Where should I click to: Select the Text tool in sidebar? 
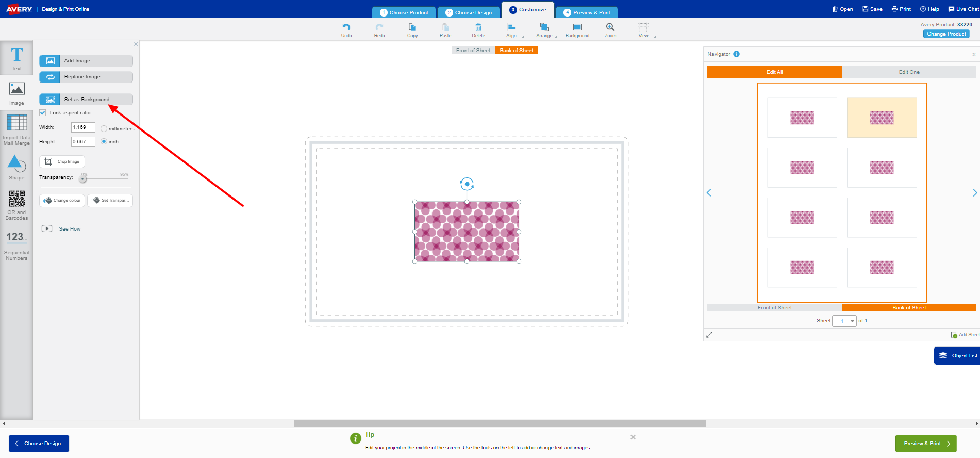16,58
